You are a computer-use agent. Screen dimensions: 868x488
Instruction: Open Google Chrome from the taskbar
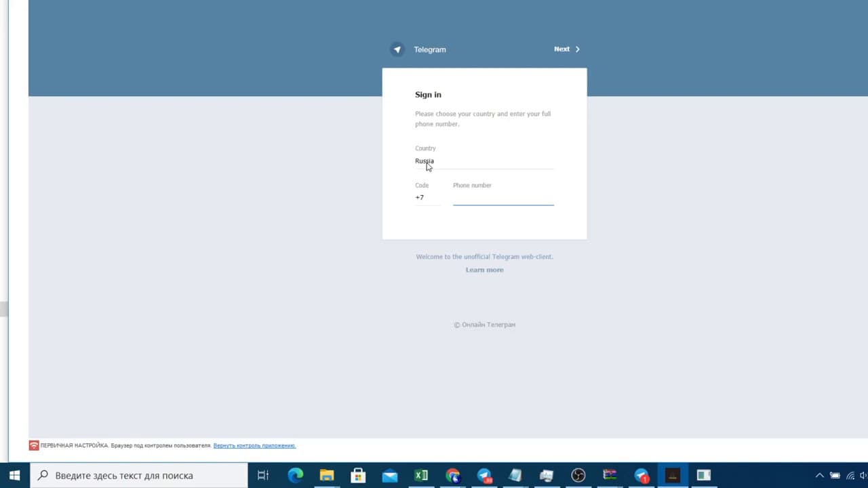coord(452,475)
